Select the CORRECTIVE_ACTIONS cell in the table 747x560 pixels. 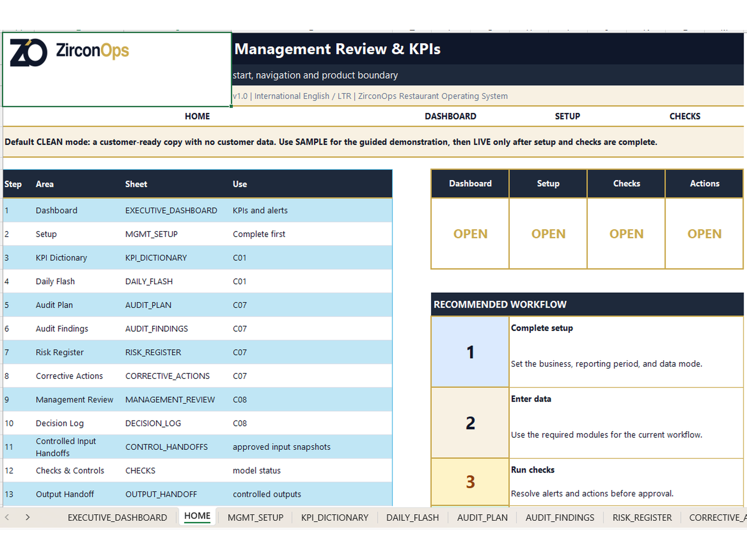click(177, 376)
